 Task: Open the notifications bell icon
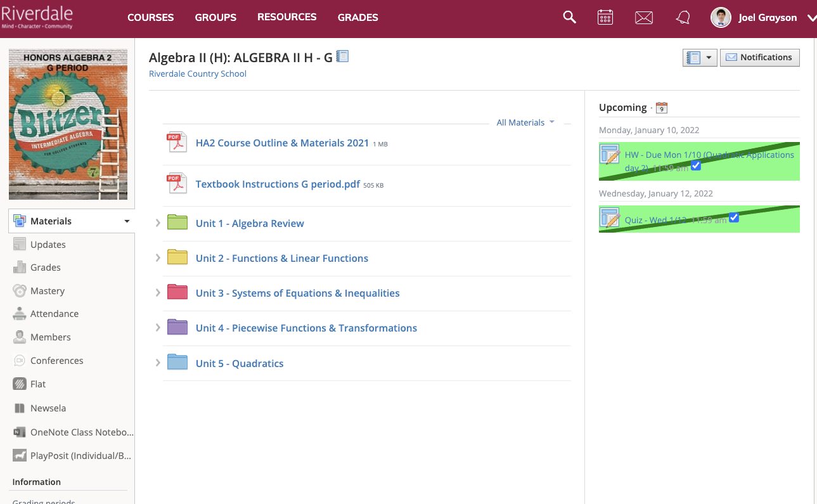click(x=683, y=18)
